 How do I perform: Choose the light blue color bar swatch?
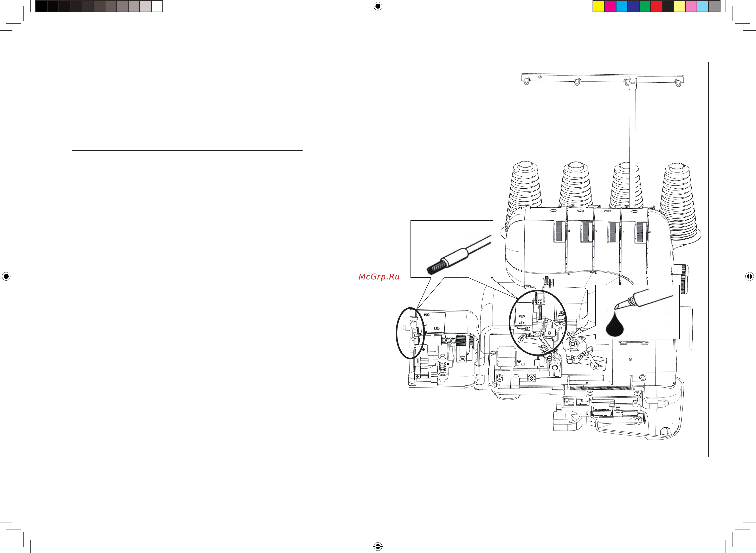[x=703, y=6]
